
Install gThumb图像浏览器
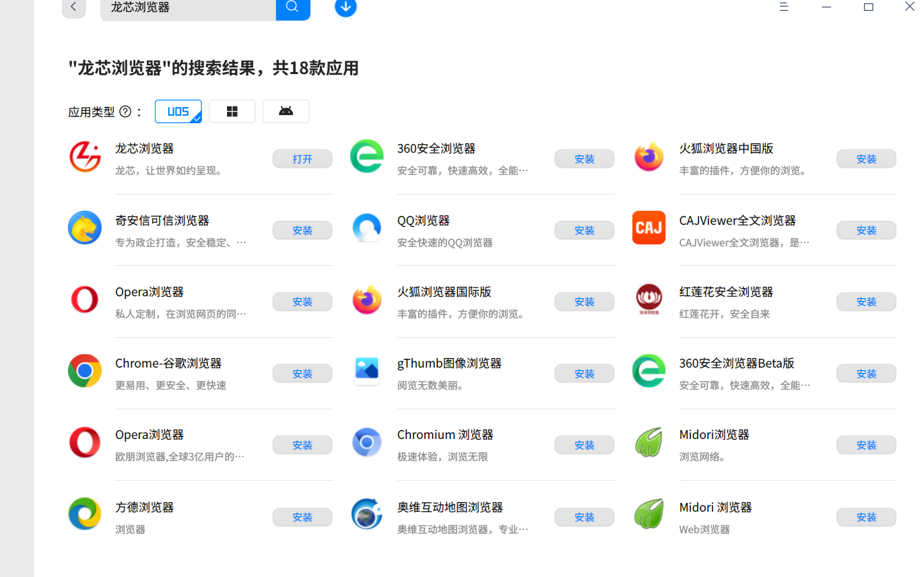[585, 373]
